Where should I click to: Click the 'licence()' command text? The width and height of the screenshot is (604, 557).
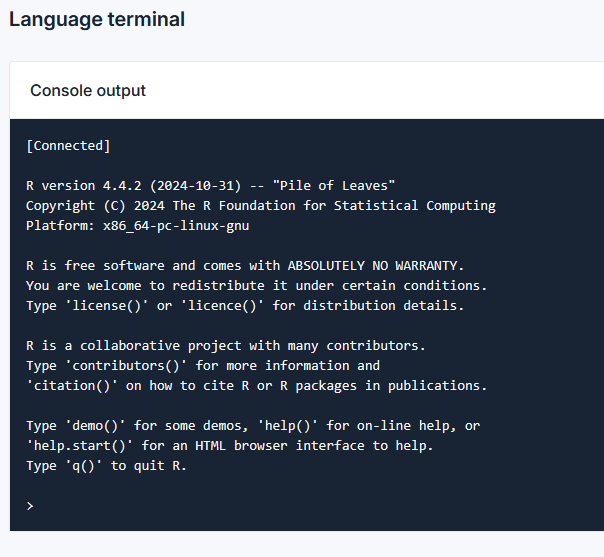(x=218, y=306)
